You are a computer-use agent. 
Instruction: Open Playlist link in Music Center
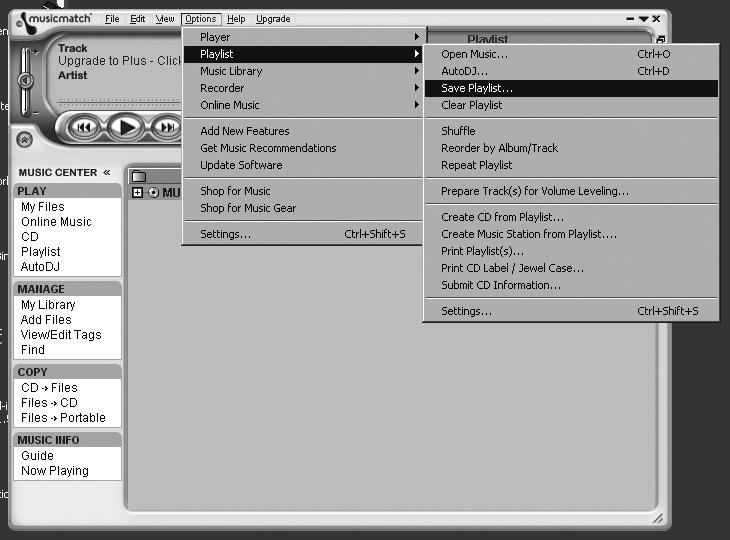coord(41,251)
